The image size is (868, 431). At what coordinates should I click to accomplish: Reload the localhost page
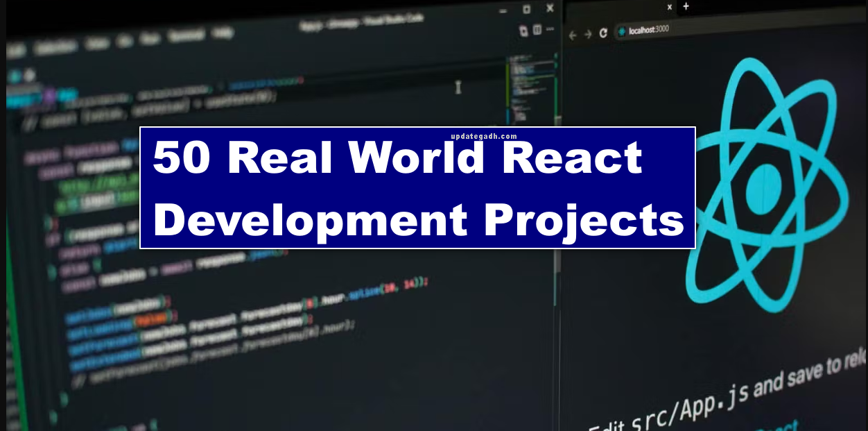(603, 33)
